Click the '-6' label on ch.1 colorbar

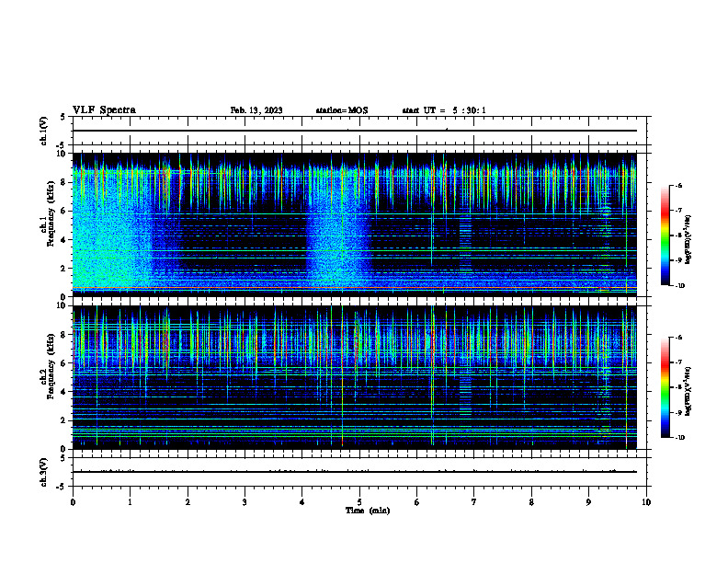678,186
